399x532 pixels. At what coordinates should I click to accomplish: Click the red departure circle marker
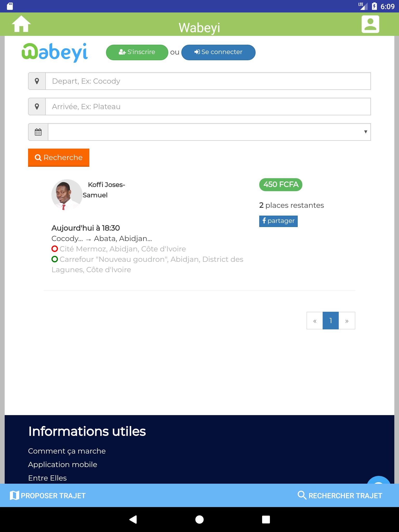pos(55,249)
